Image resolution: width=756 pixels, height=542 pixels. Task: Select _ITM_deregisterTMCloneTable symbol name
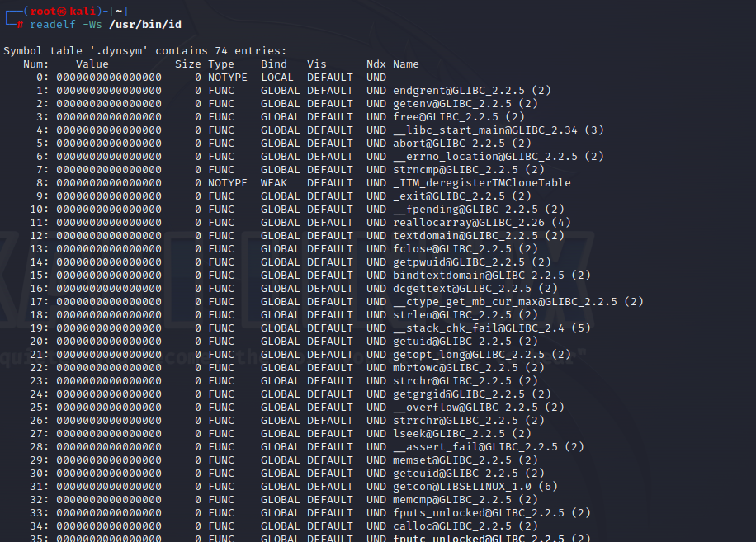(482, 183)
